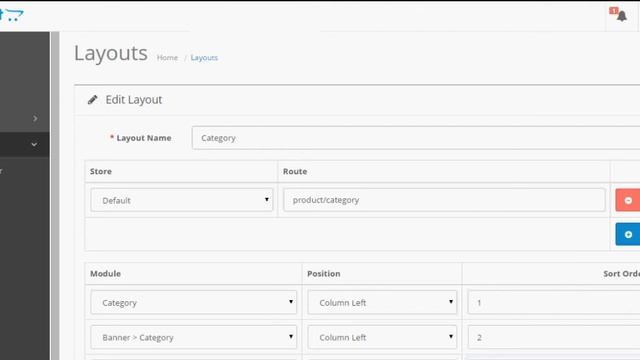This screenshot has width=640, height=360.
Task: Open the Store dropdown showing Default
Action: tap(182, 200)
